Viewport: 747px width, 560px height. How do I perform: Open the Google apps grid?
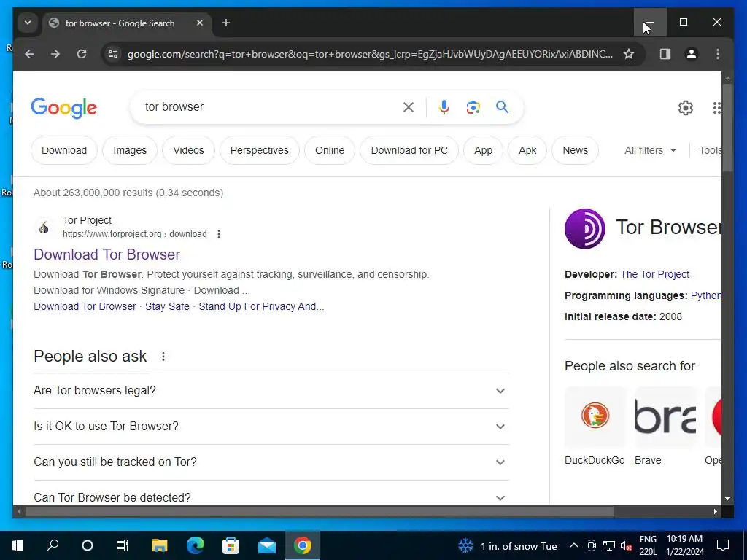716,108
